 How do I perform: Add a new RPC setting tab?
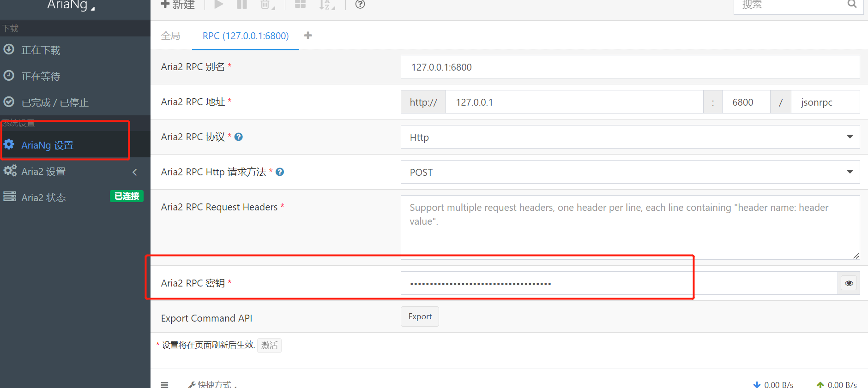tap(308, 36)
